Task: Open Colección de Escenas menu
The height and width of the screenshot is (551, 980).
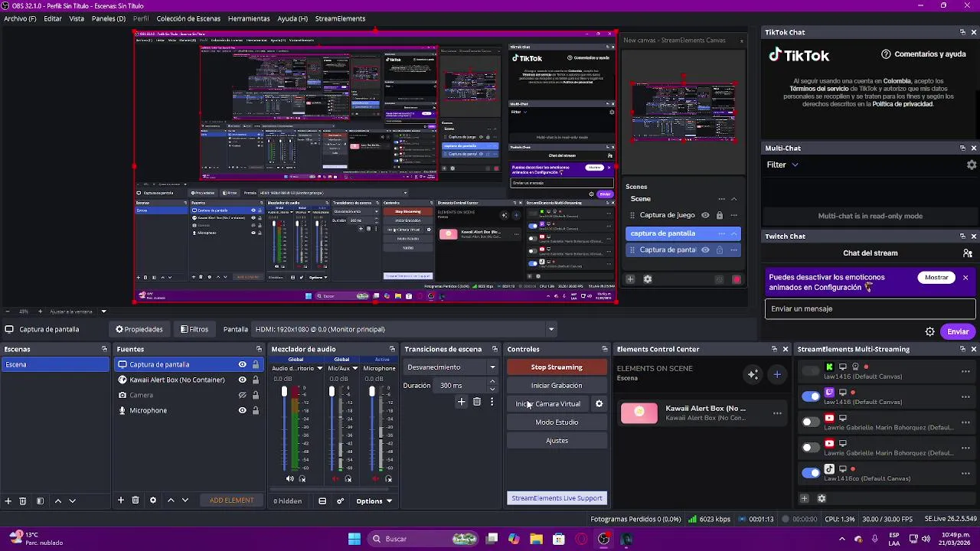Action: pyautogui.click(x=188, y=18)
